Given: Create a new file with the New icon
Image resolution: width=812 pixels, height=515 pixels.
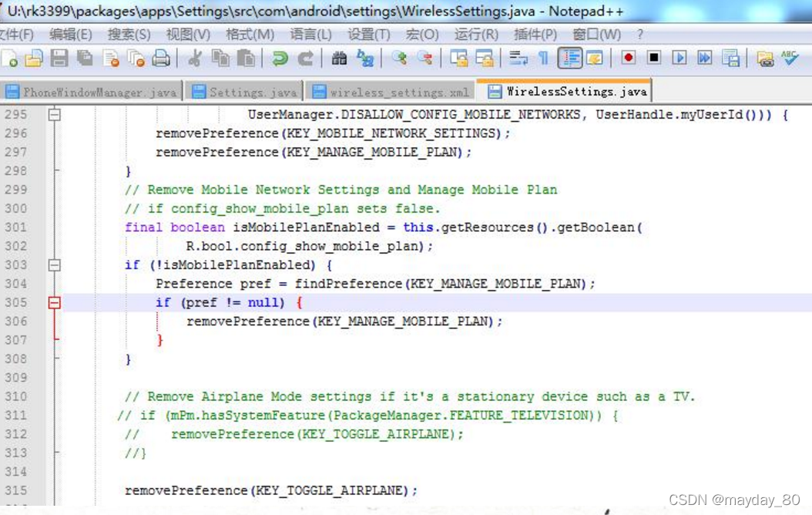Looking at the screenshot, I should pos(9,58).
